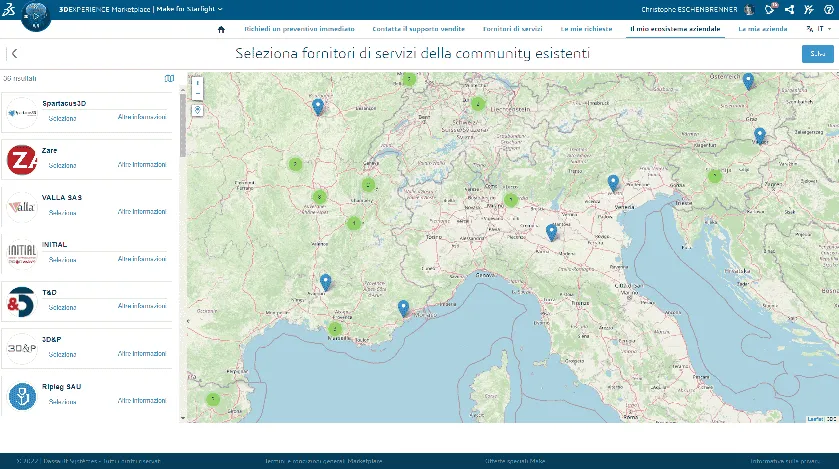The width and height of the screenshot is (839, 469).
Task: Click the Ripleg SAU logo thumbnail
Action: click(21, 396)
